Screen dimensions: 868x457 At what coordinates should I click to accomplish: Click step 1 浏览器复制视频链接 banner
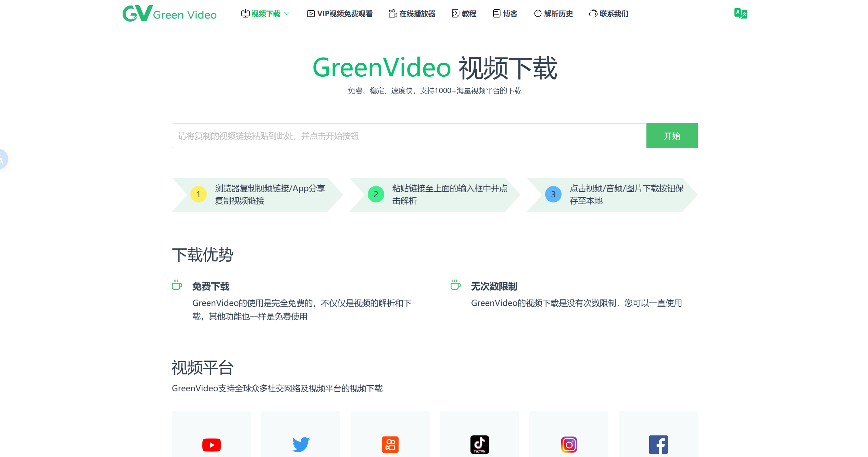257,195
